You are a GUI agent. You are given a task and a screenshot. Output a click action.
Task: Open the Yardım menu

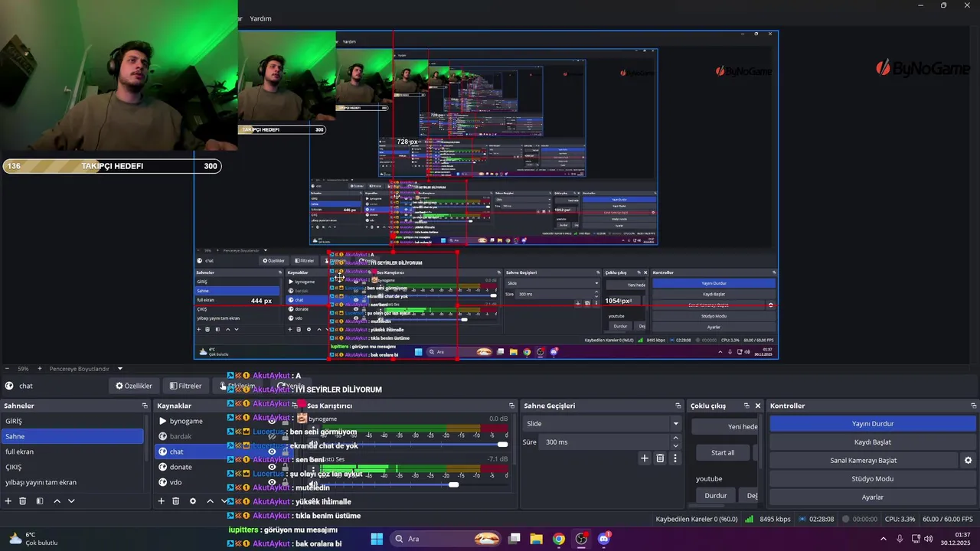(x=260, y=18)
